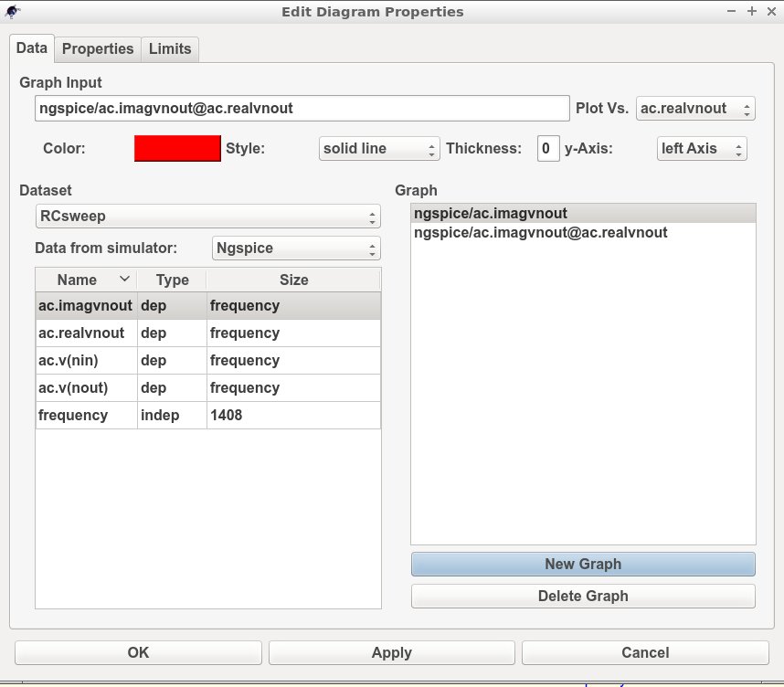Click the New Graph button
Screen dimensions: 784x687
click(583, 564)
